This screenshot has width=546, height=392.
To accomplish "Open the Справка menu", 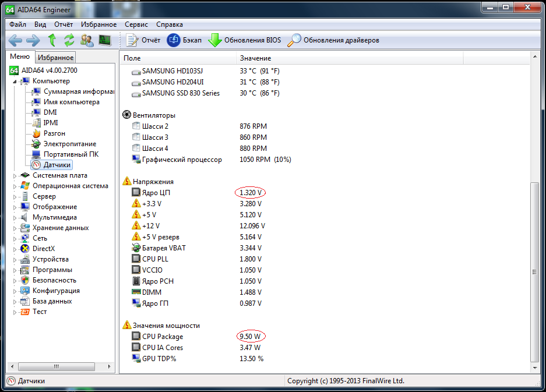I will point(169,24).
